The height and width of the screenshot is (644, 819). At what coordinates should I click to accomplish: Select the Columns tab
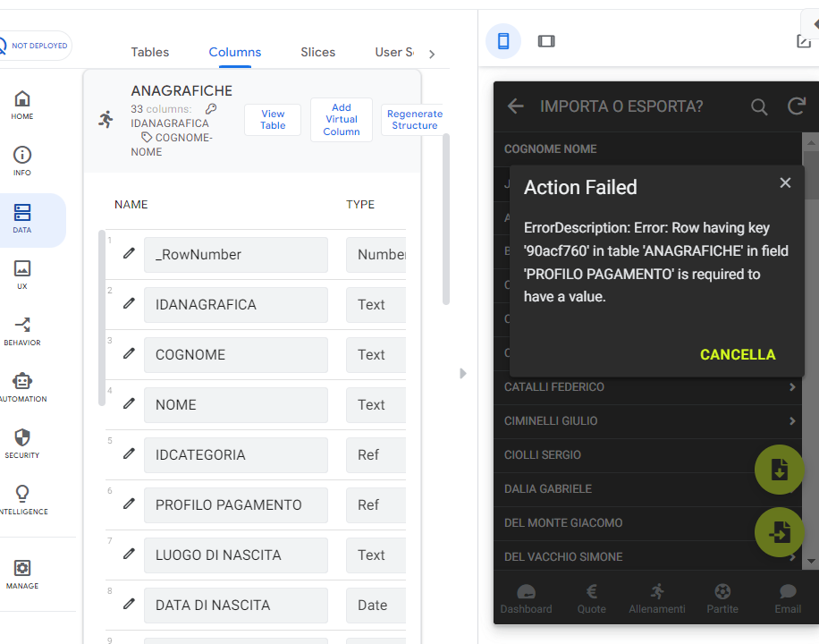pos(235,52)
